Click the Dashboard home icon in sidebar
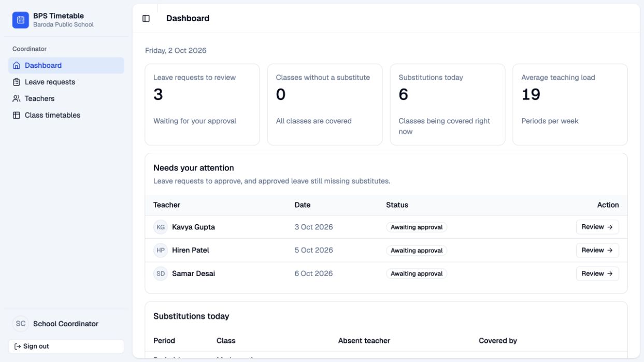 tap(17, 65)
